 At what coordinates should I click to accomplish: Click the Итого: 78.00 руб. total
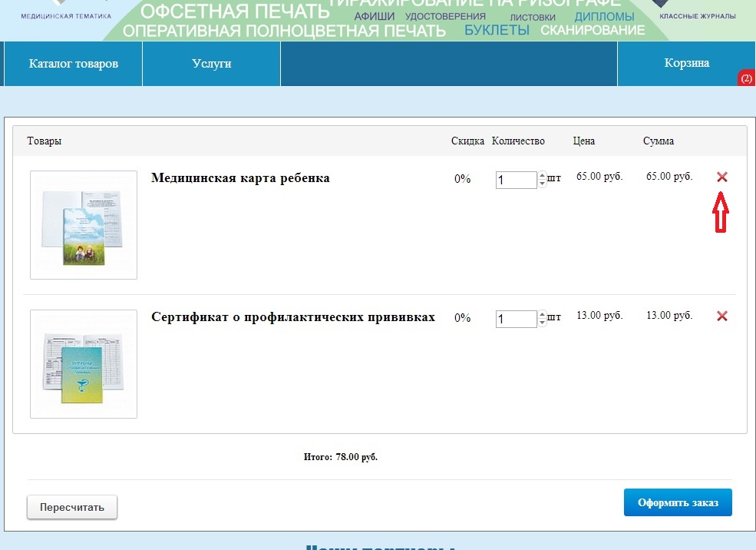341,457
